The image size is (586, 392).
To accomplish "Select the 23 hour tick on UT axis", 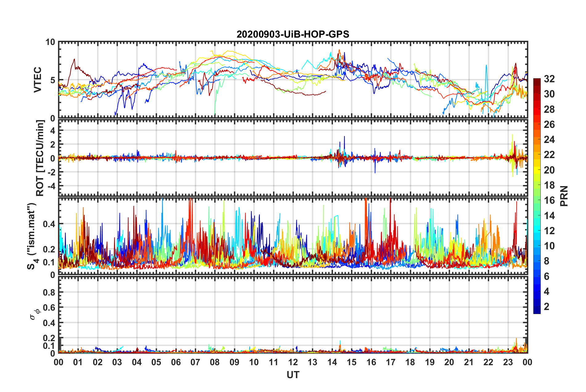I will point(508,362).
